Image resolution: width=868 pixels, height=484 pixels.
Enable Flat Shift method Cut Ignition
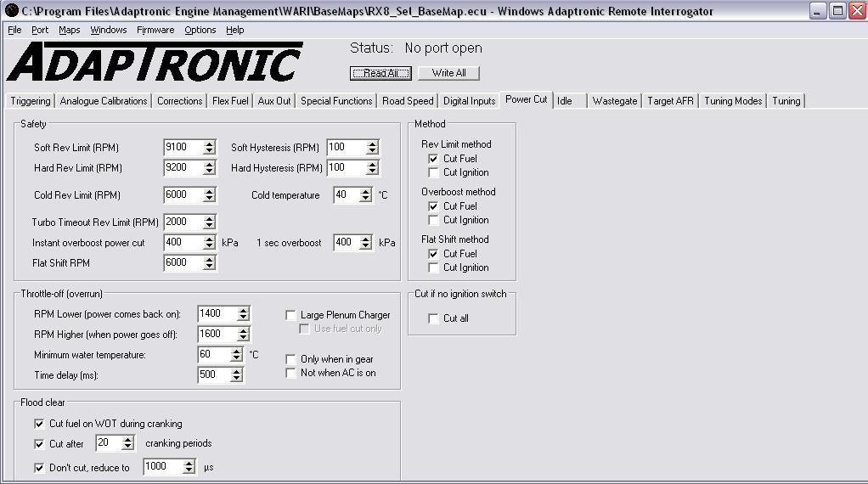pyautogui.click(x=433, y=267)
